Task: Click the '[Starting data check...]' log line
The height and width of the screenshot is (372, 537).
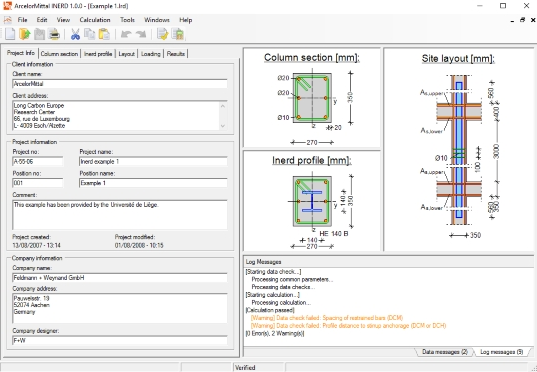Action: click(x=273, y=272)
